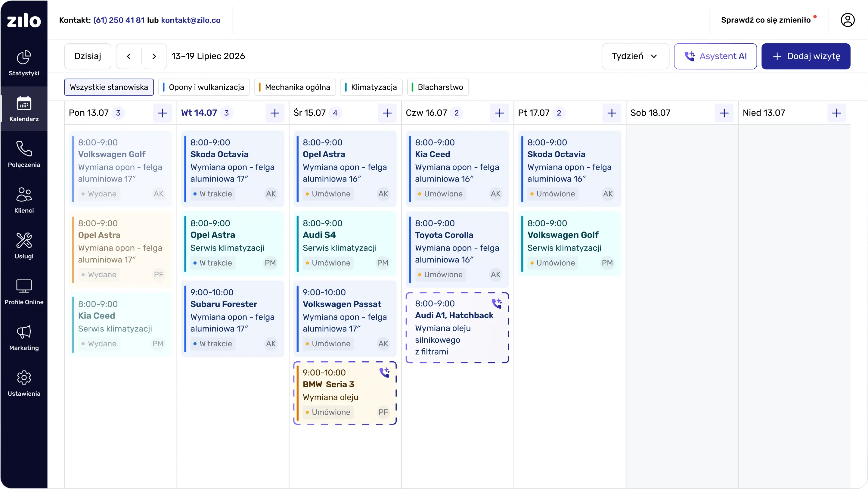Screen dimensions: 868x489
Task: Filter by Opony i wulkanizacja
Action: pyautogui.click(x=204, y=87)
